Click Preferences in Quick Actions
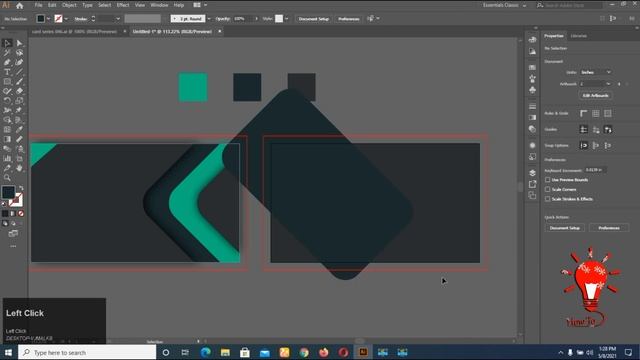 609,228
